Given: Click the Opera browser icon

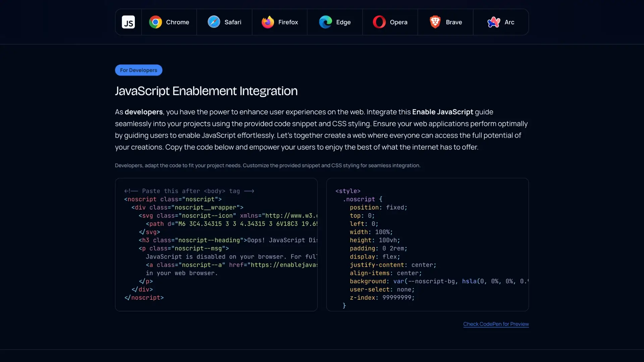Looking at the screenshot, I should [x=379, y=22].
